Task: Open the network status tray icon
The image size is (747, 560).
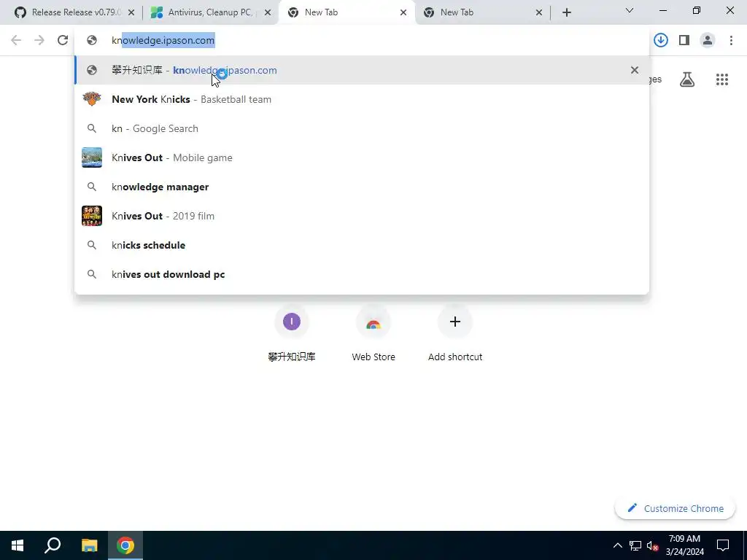Action: 635,545
